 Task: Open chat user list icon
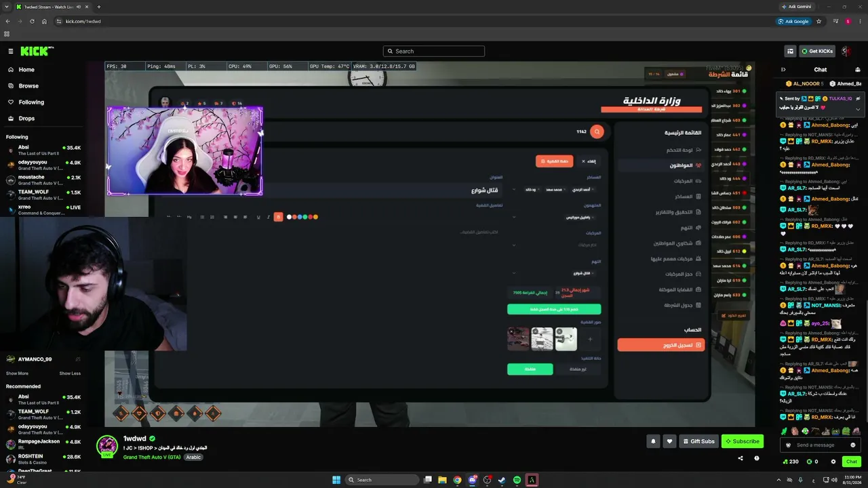click(858, 70)
